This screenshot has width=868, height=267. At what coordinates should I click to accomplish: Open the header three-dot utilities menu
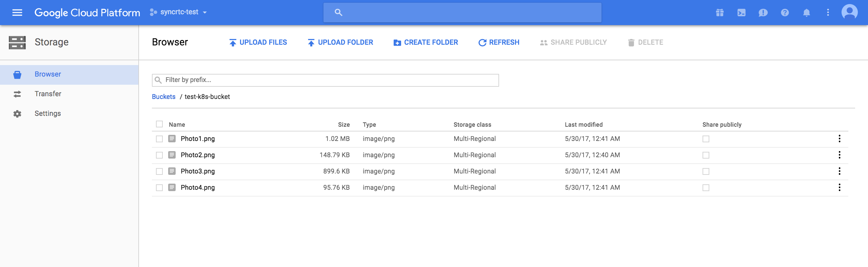click(828, 13)
